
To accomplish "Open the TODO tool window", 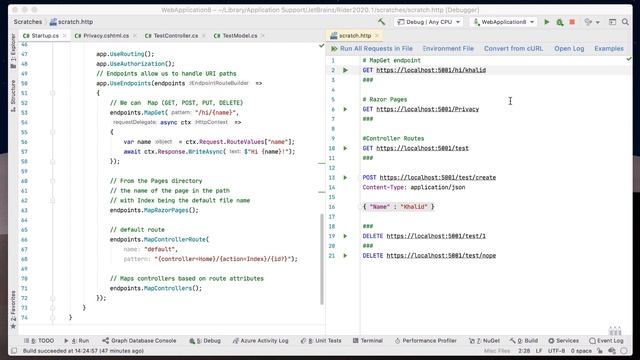I will coord(39,340).
